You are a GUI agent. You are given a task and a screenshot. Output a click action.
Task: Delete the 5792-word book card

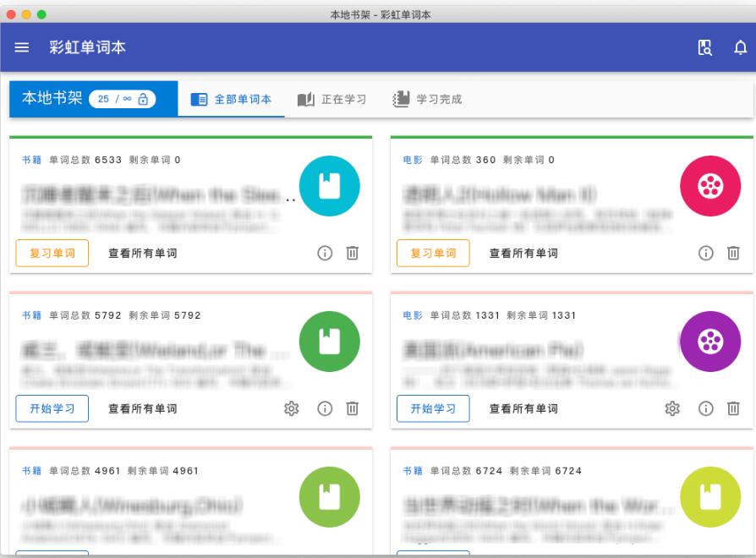click(353, 408)
